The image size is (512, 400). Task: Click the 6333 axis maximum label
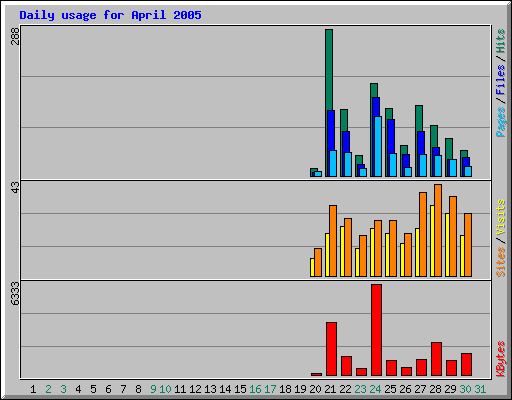click(x=15, y=294)
